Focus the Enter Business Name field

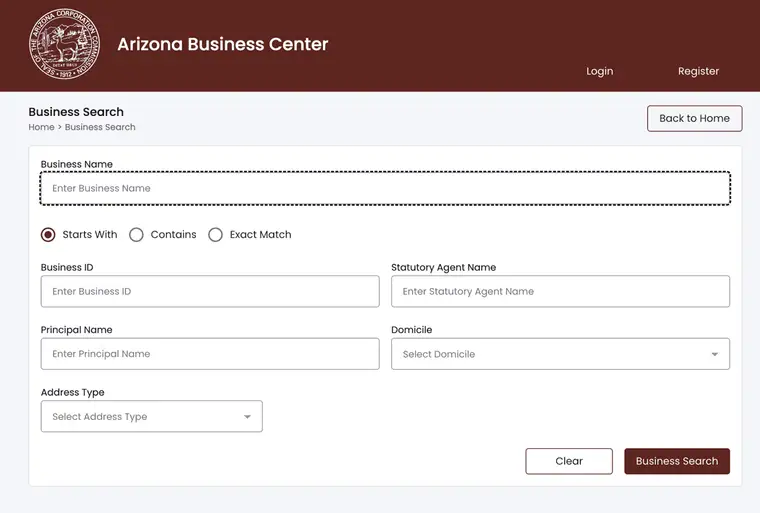point(385,188)
